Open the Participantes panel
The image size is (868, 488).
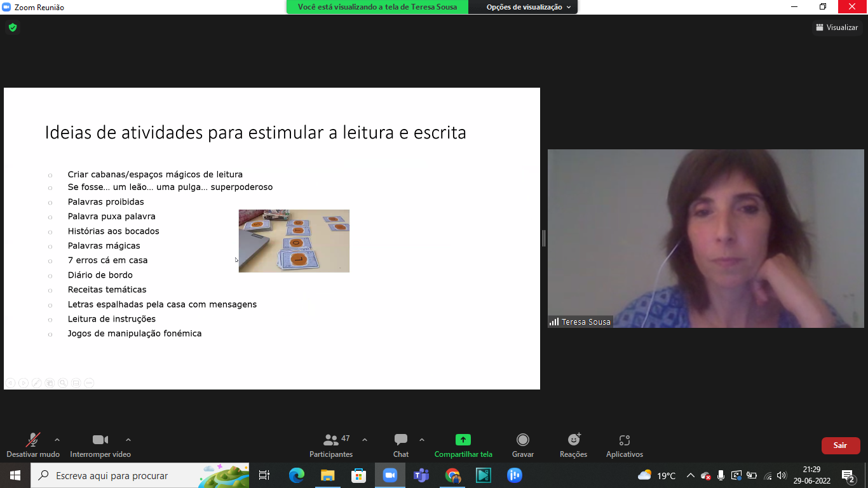(331, 445)
